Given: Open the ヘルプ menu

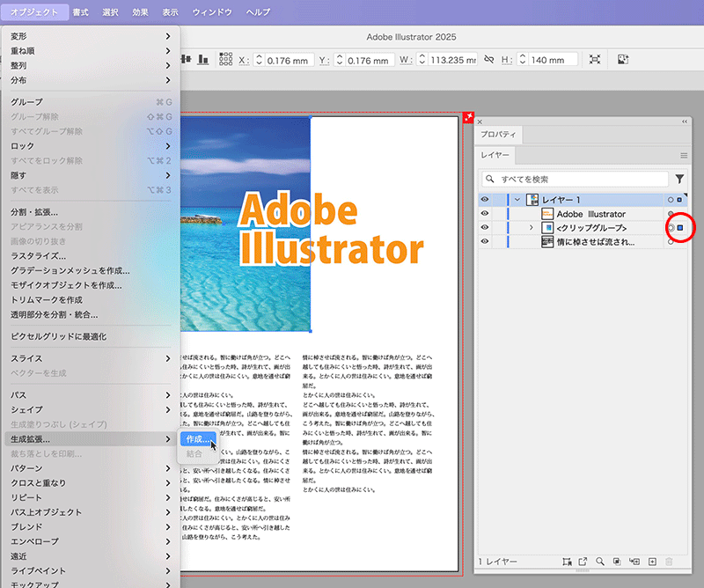Looking at the screenshot, I should click(x=258, y=12).
